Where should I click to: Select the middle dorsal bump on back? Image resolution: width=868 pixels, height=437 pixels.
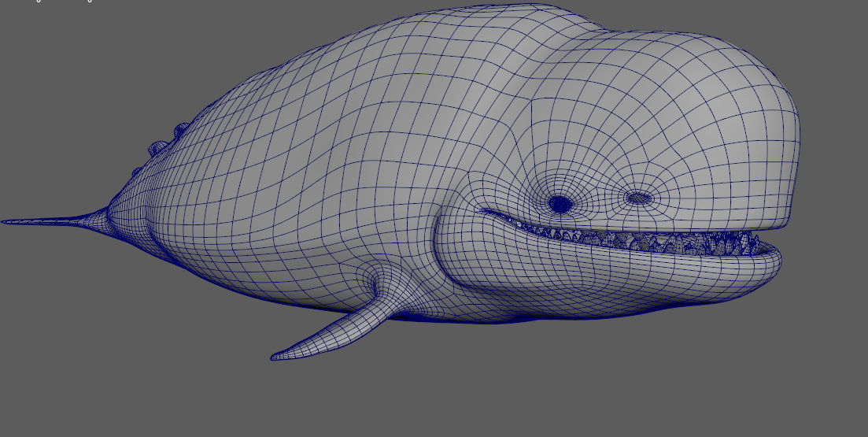[x=158, y=147]
